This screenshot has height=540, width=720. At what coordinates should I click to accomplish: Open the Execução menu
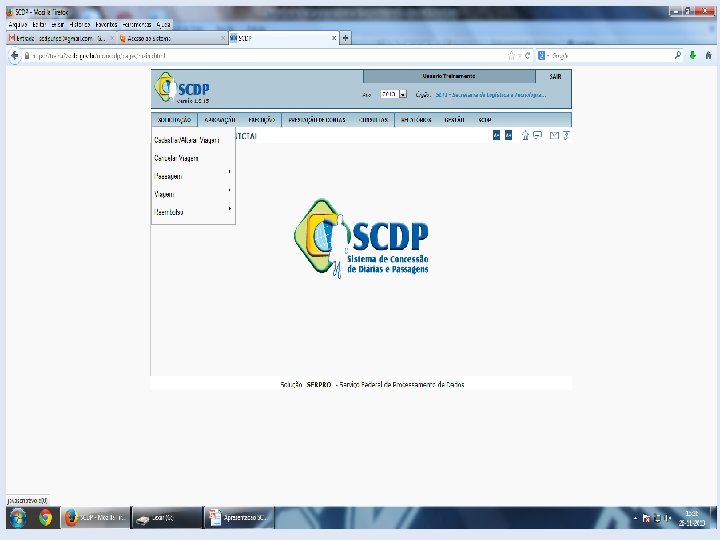pyautogui.click(x=262, y=119)
